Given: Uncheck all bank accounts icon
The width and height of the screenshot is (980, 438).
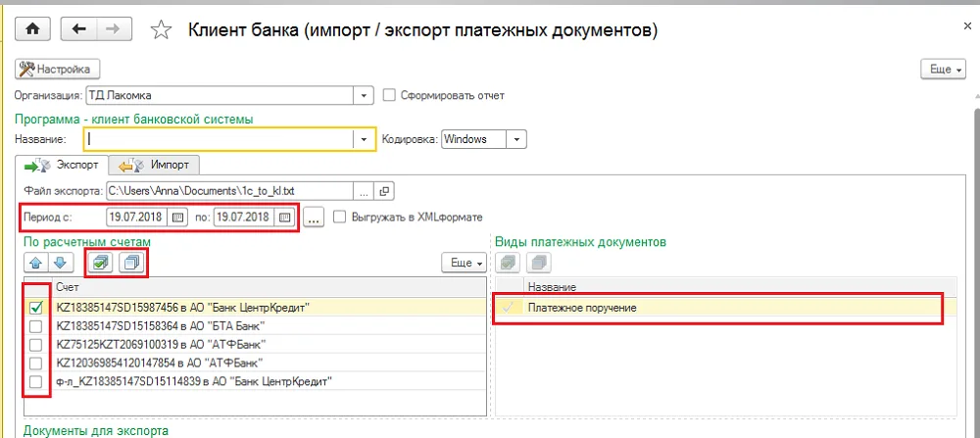Looking at the screenshot, I should click(132, 263).
